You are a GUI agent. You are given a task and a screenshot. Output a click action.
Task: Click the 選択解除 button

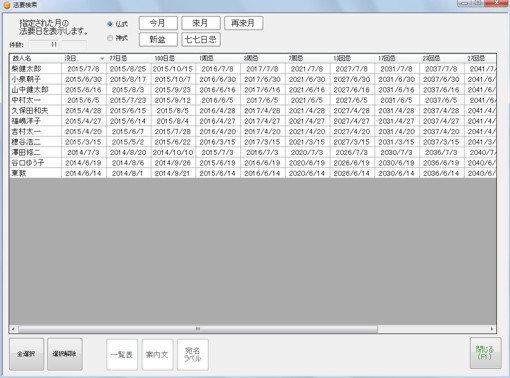(x=65, y=354)
